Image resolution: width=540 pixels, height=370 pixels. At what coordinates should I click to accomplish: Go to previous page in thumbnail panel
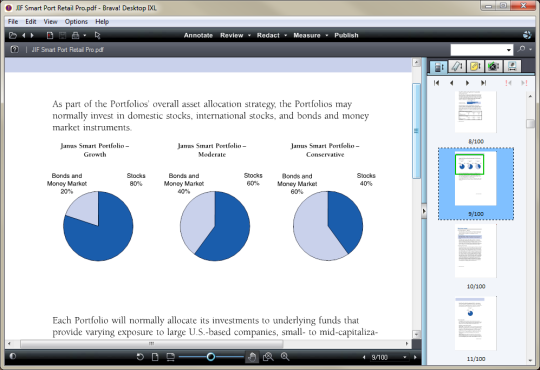click(451, 83)
